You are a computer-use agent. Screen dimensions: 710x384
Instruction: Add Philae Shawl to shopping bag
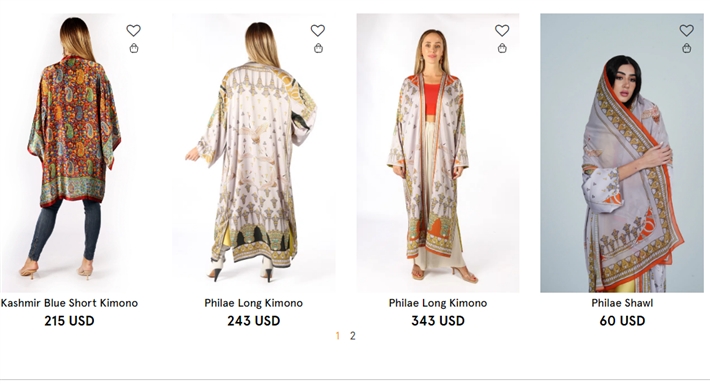coord(687,48)
